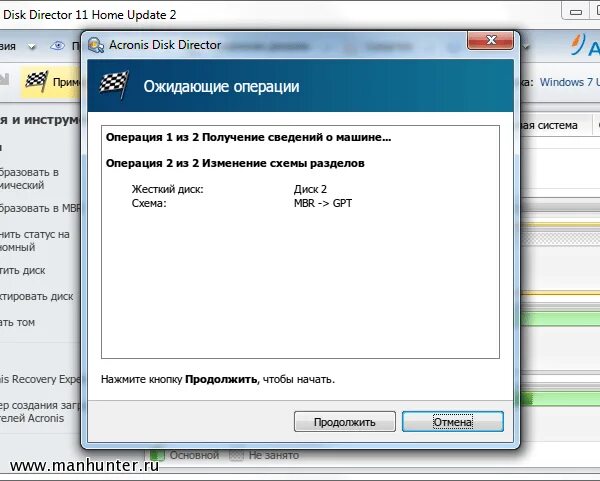The height and width of the screenshot is (481, 600).
Task: Open the dropdown arrow next to menu item
Action: [32, 47]
